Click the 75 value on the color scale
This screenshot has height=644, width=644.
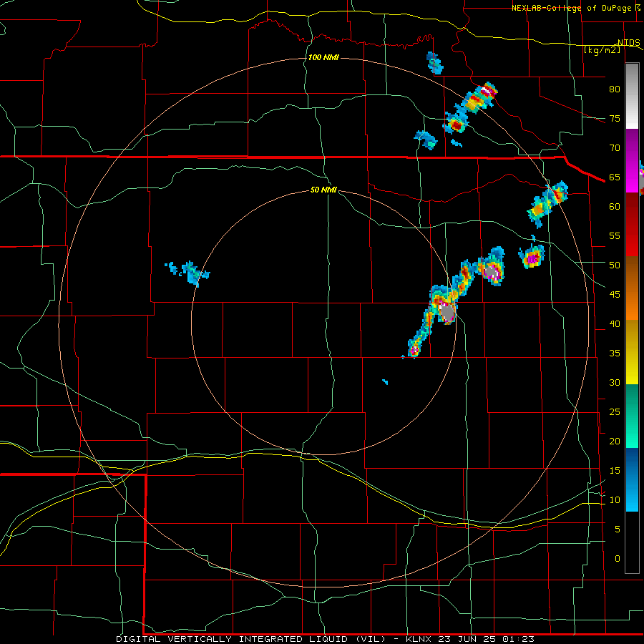615,118
